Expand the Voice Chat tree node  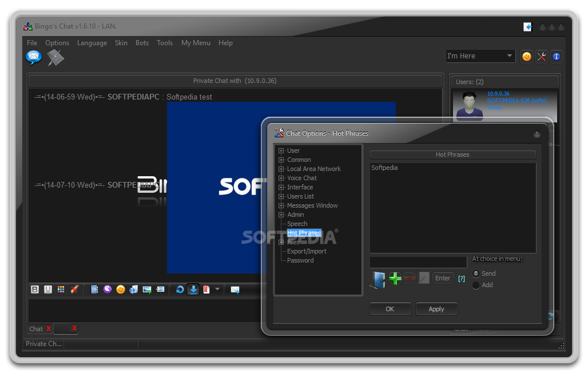[x=281, y=178]
